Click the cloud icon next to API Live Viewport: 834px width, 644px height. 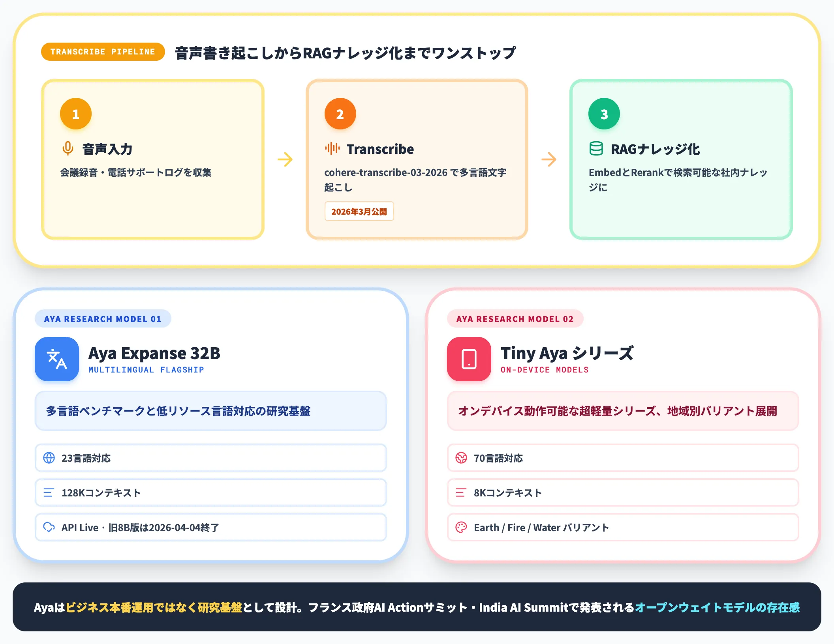[49, 527]
